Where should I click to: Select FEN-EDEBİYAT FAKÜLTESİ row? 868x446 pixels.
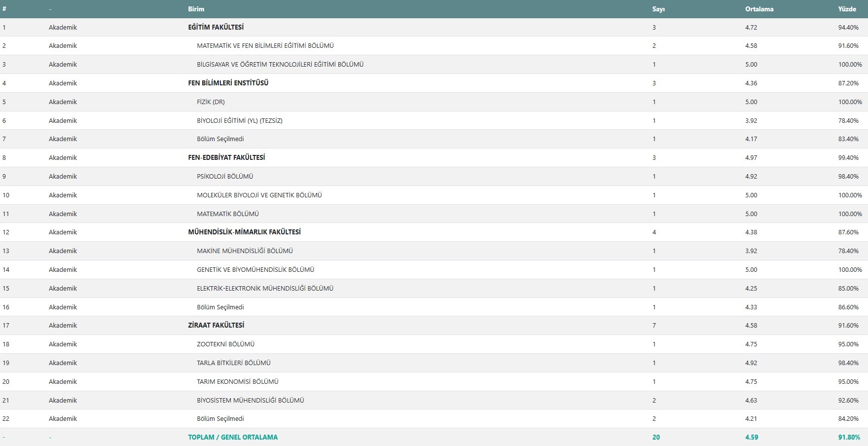(x=434, y=157)
